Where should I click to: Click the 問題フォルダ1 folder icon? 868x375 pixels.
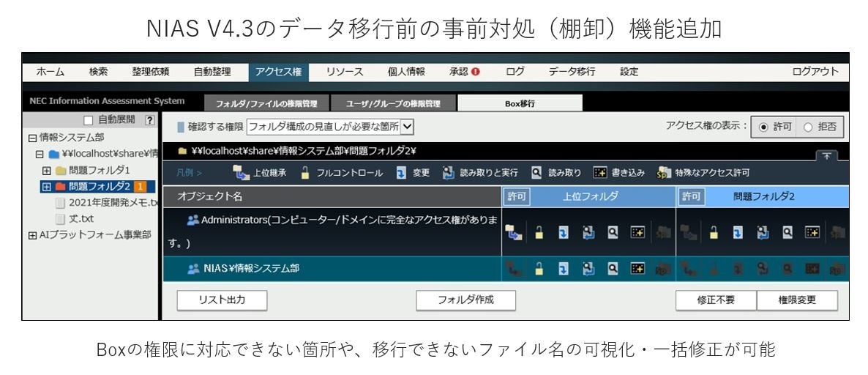click(60, 171)
